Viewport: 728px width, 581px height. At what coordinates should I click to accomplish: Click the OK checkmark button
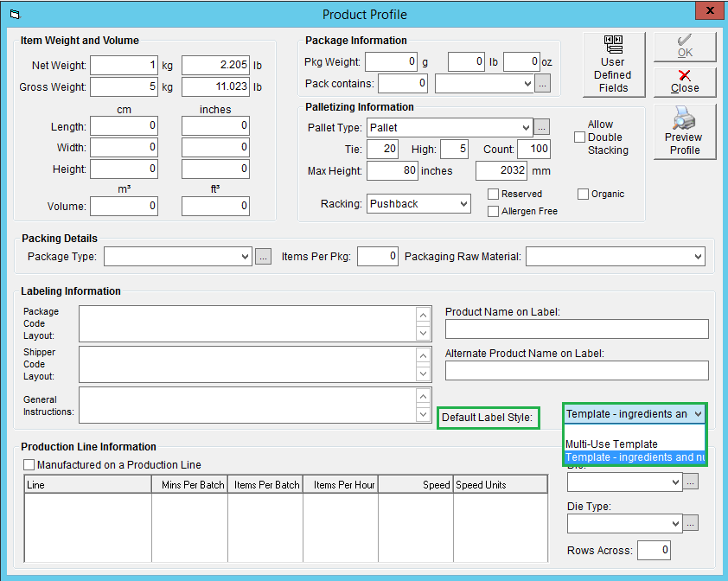pyautogui.click(x=685, y=47)
